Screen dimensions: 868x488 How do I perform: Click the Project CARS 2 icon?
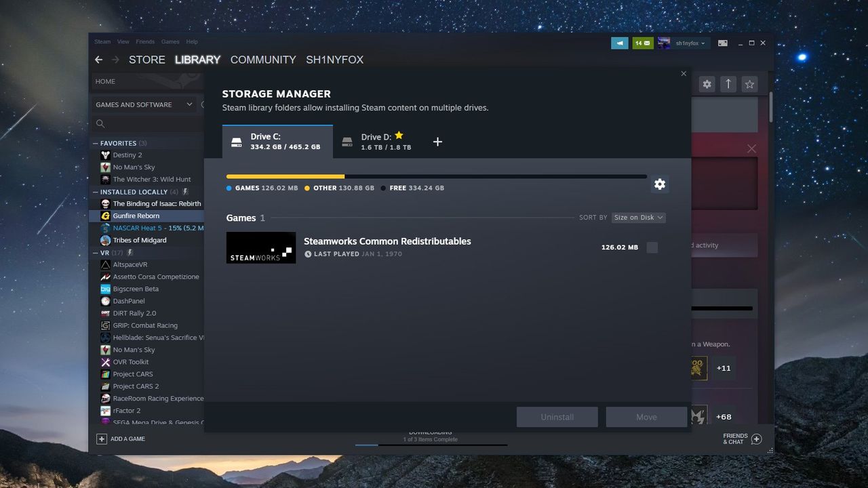coord(105,386)
